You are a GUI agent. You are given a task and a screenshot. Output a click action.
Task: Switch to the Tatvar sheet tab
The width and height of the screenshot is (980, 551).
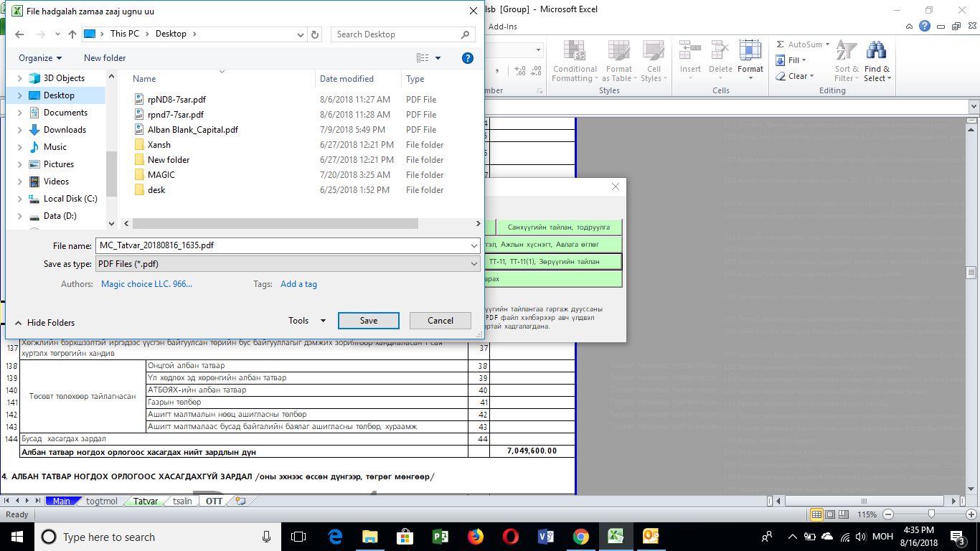point(146,501)
